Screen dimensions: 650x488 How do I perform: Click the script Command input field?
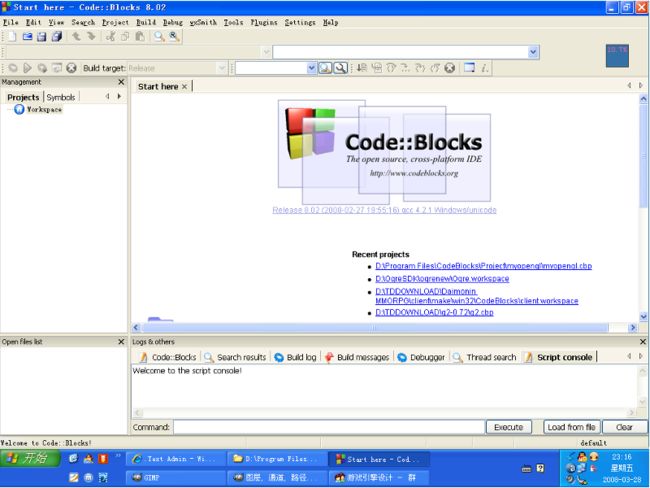(x=329, y=427)
